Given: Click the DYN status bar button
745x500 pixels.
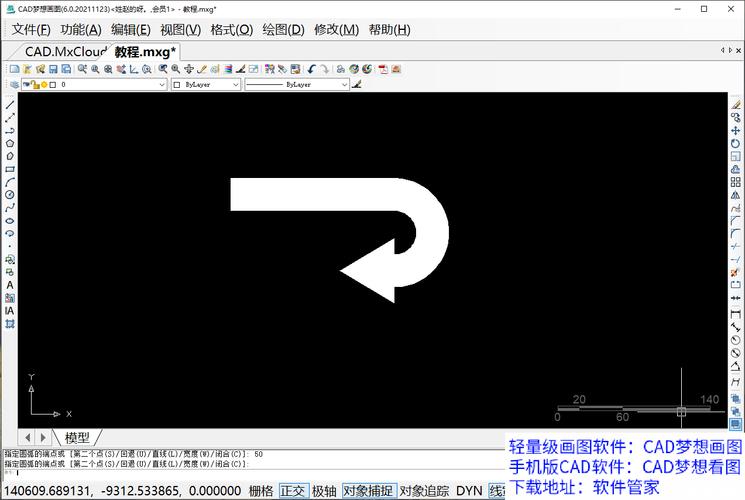Looking at the screenshot, I should click(469, 491).
